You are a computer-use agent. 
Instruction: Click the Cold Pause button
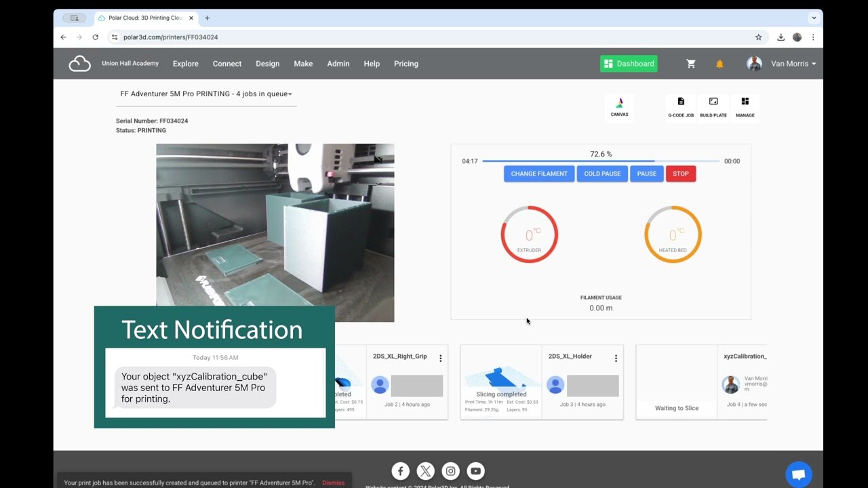point(602,174)
